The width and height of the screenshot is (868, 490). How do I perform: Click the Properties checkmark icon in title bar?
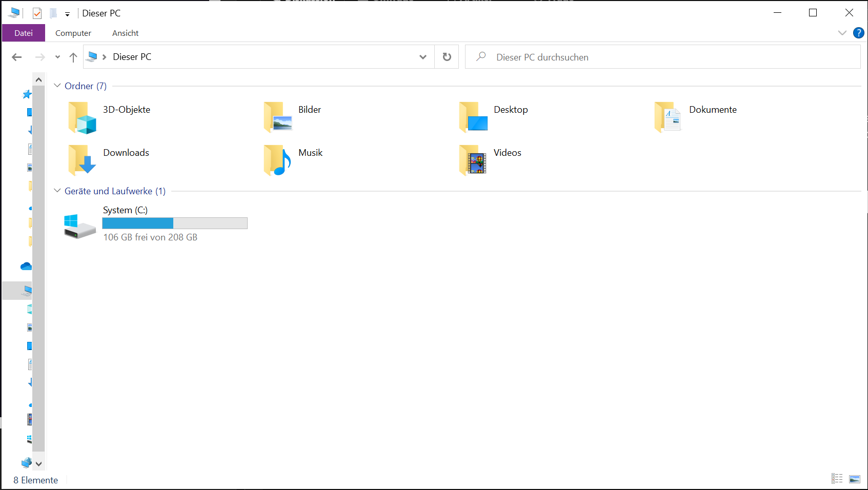(37, 13)
